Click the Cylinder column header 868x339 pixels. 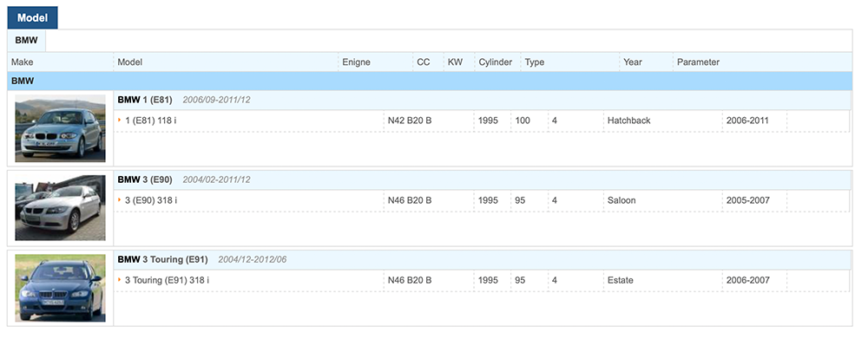pyautogui.click(x=496, y=62)
